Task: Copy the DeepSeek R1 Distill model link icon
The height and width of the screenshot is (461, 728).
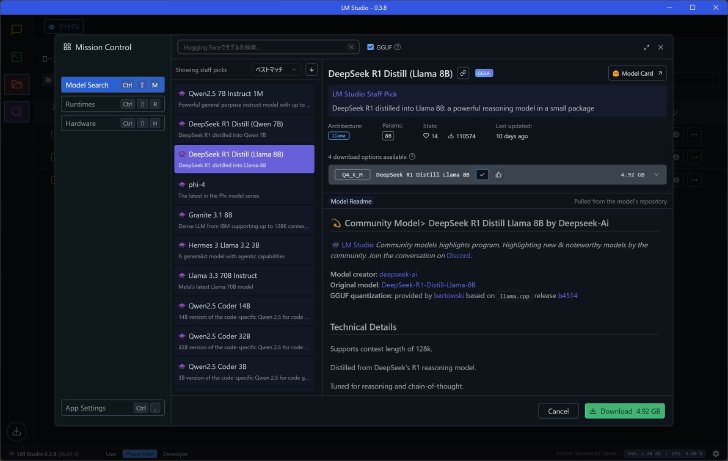Action: [x=463, y=73]
